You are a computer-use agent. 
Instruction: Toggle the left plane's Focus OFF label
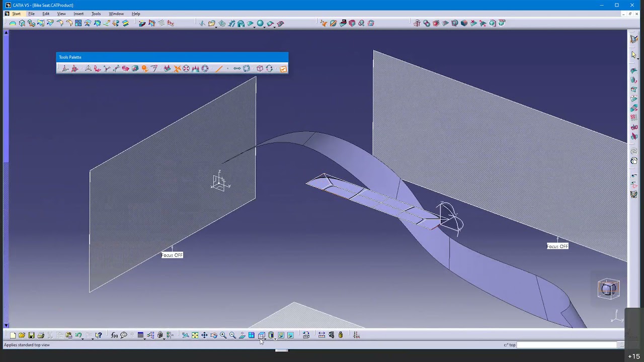pos(172,255)
